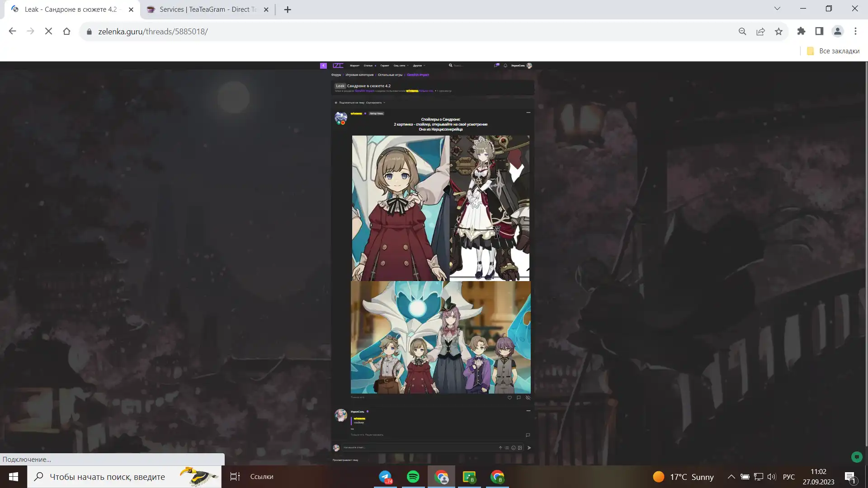This screenshot has width=868, height=488.
Task: Open emoji smiley picker in reply box
Action: coord(513,448)
